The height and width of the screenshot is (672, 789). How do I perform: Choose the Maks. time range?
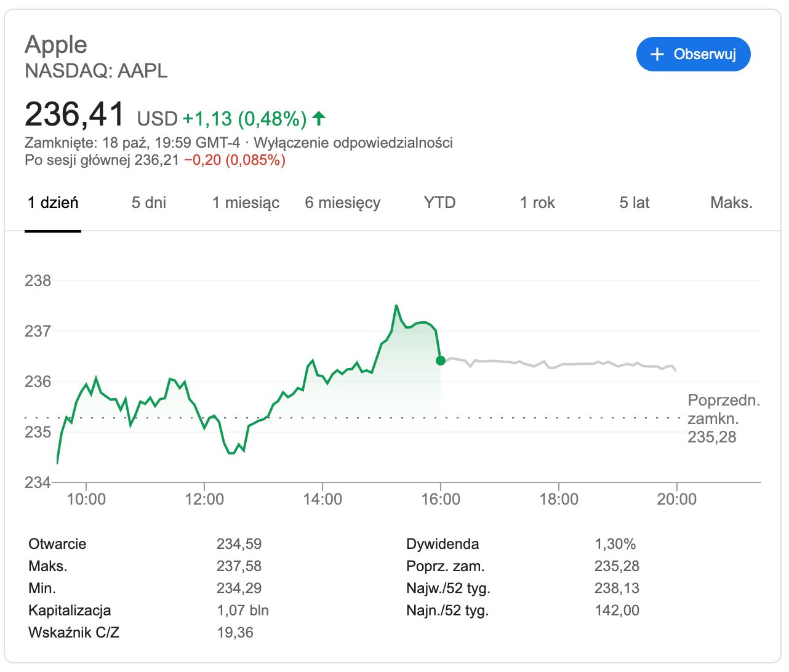pos(731,203)
